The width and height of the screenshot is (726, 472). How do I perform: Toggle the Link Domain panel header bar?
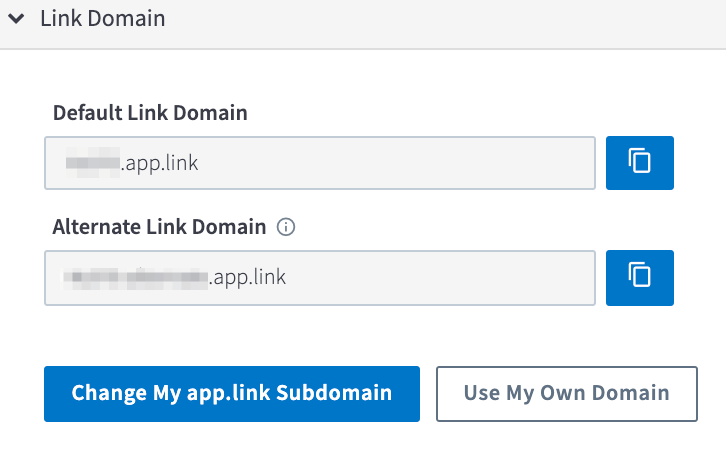point(363,21)
